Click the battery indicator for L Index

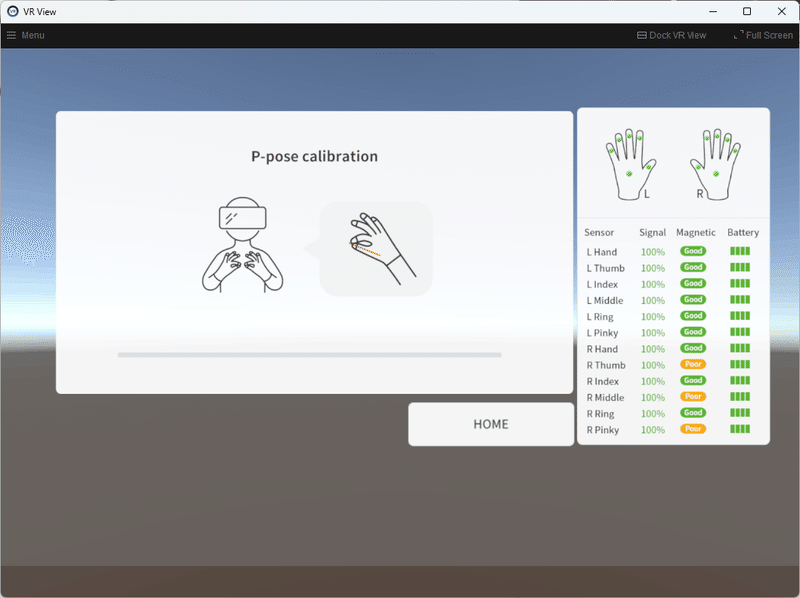pos(739,283)
